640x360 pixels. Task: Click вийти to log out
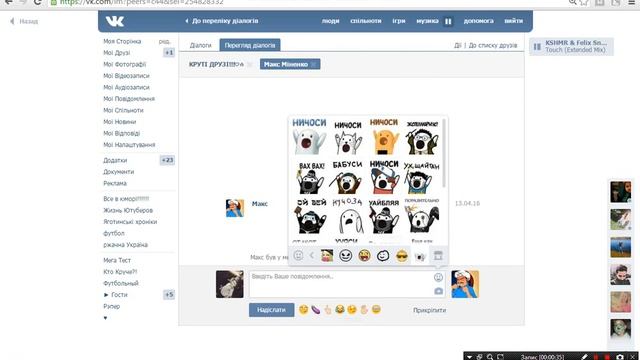click(513, 21)
